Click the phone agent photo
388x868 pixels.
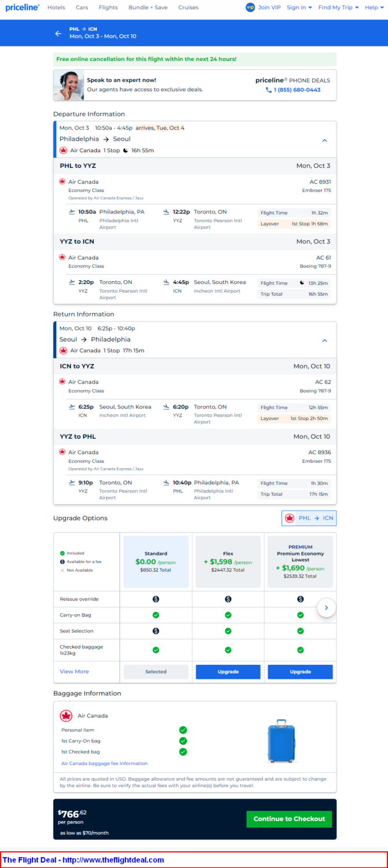68,86
